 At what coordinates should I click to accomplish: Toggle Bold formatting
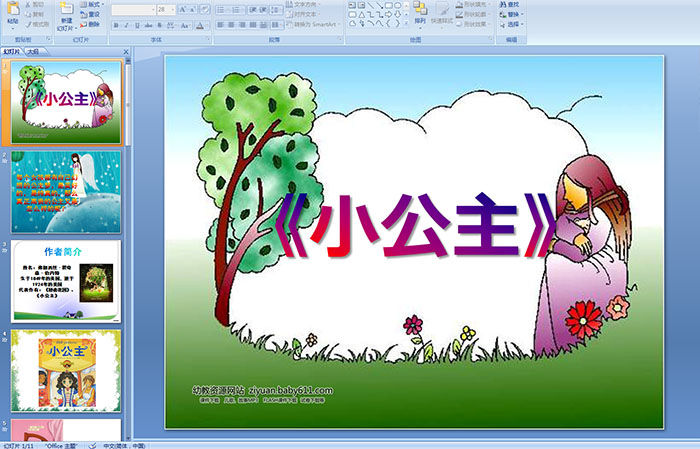coord(115,24)
